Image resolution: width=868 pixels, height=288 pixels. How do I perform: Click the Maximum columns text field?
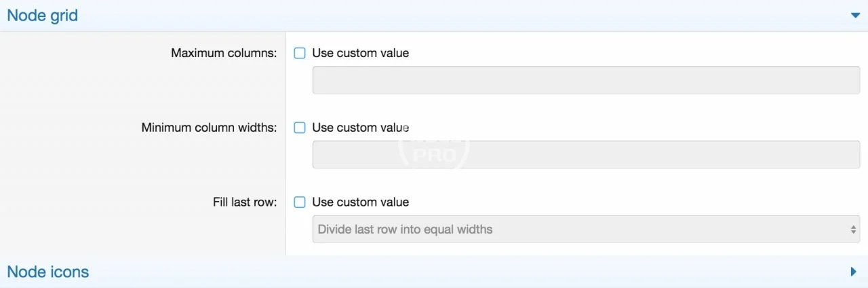pos(586,80)
